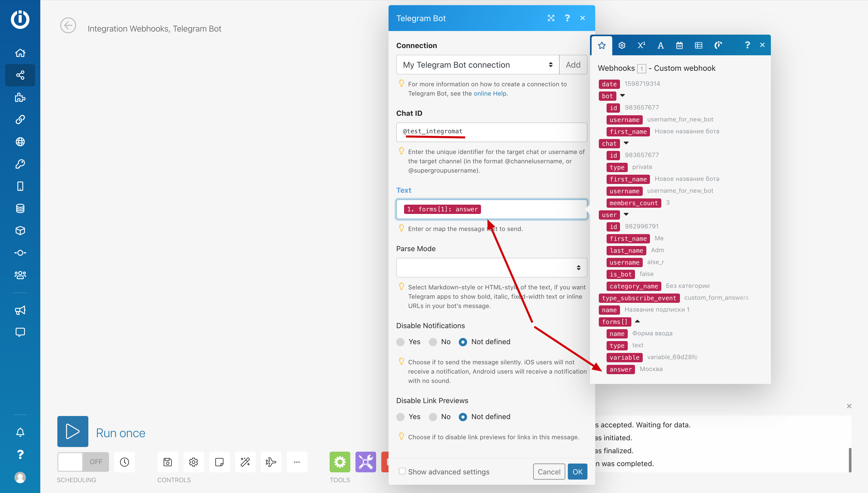Switch to the date functions calendar tab

click(679, 45)
